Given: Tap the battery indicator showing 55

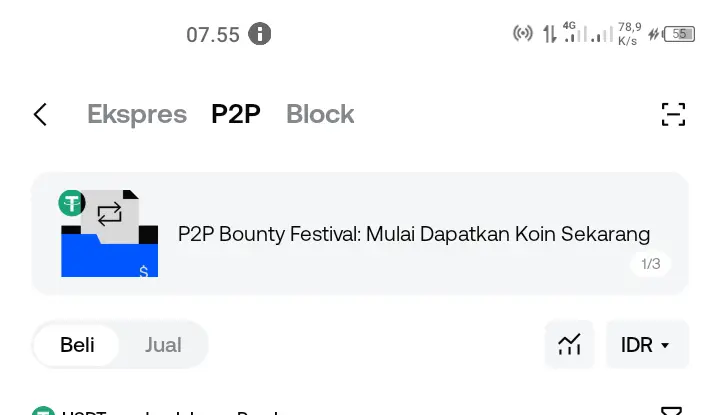Looking at the screenshot, I should pos(679,34).
